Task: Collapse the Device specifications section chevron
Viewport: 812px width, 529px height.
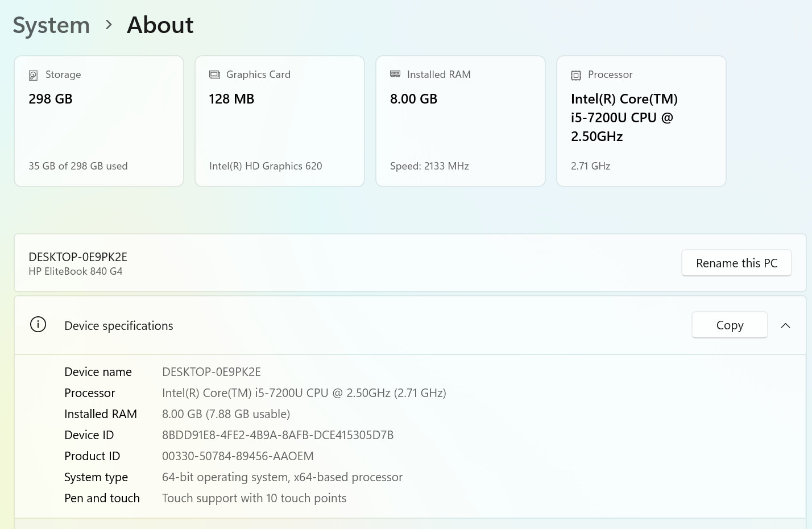Action: [785, 325]
